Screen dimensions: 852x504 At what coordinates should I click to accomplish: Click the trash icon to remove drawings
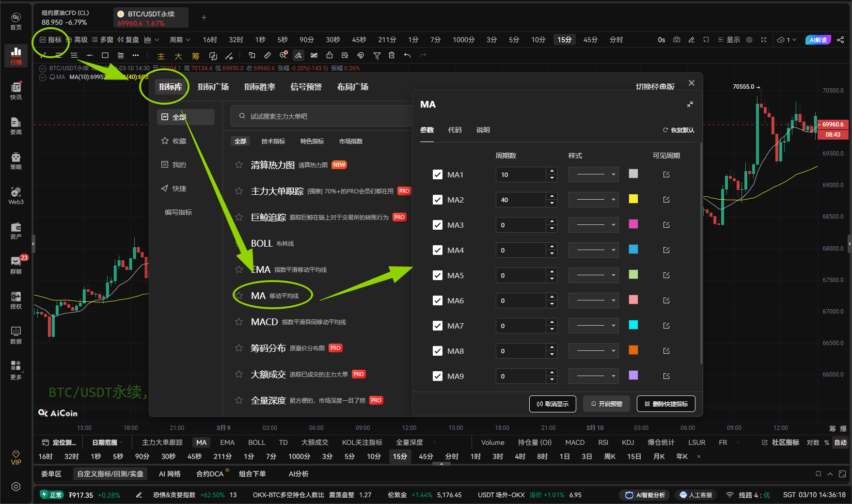[392, 55]
